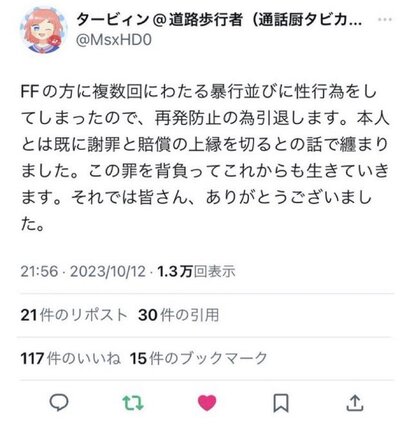Screen dimensions: 414x432
Task: Open the 15件のブックマーク count
Action: [199, 358]
